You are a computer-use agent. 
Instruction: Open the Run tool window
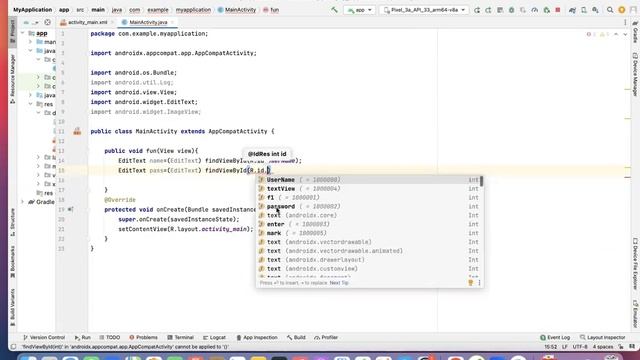coord(82,338)
